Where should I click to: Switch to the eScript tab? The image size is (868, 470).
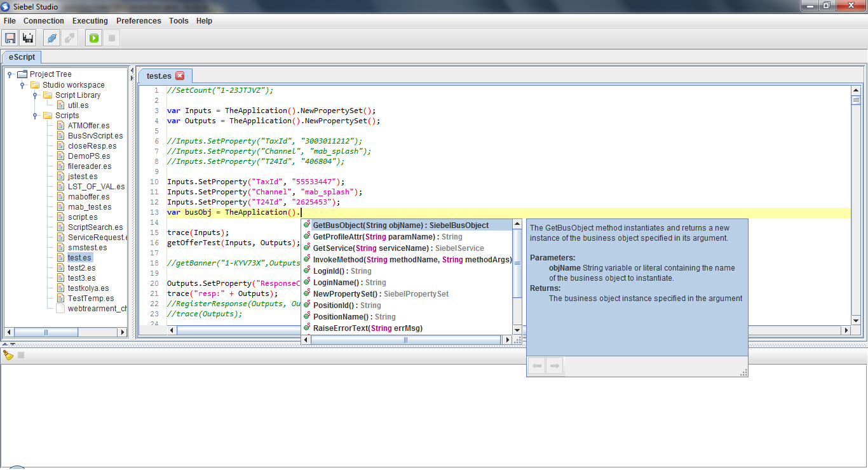(x=22, y=57)
